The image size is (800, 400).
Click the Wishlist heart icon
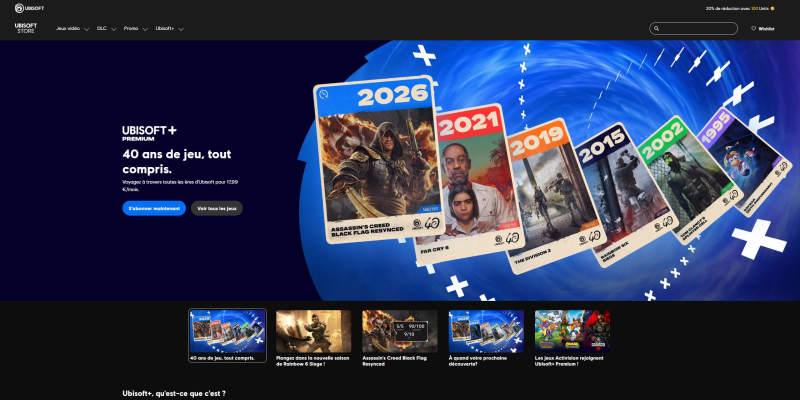click(754, 29)
